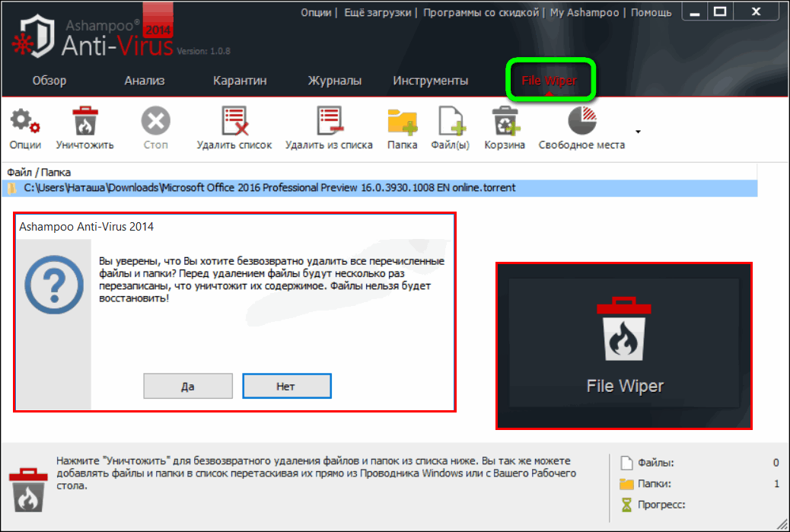
Task: Select the File Wiper tab
Action: [549, 81]
